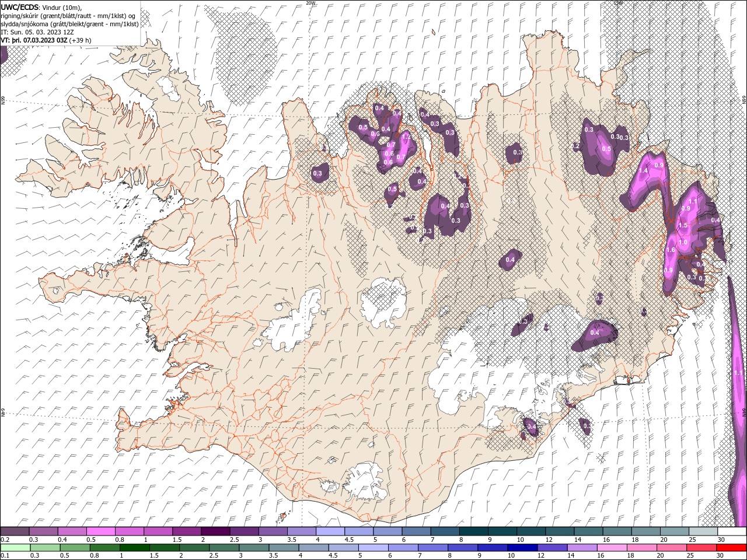
Task: Click the pale grey 25–30 swatch, upper legend
Action: pyautogui.click(x=704, y=531)
